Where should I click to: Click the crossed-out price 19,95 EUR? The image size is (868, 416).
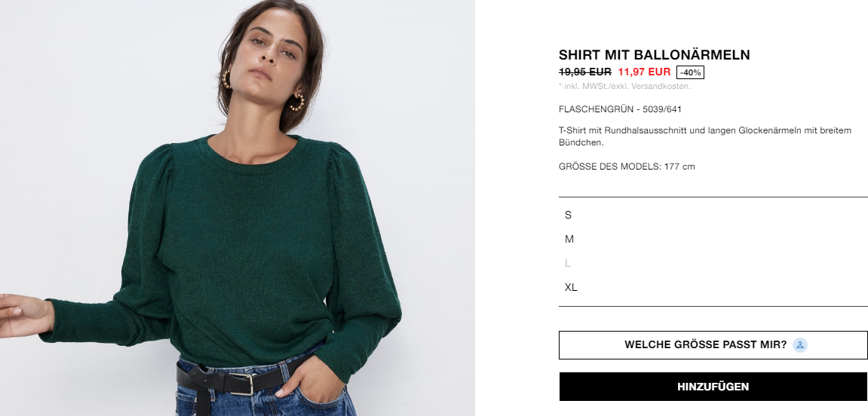tap(585, 72)
